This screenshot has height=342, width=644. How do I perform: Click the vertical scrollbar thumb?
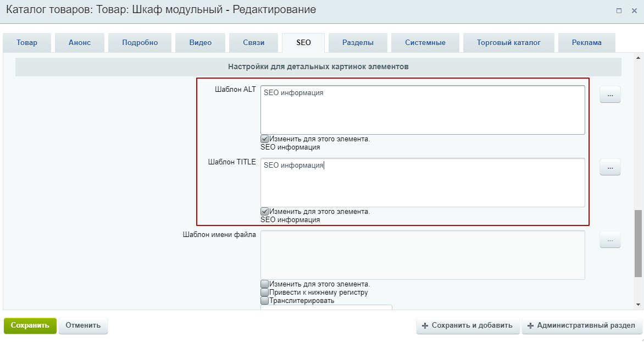coord(638,244)
